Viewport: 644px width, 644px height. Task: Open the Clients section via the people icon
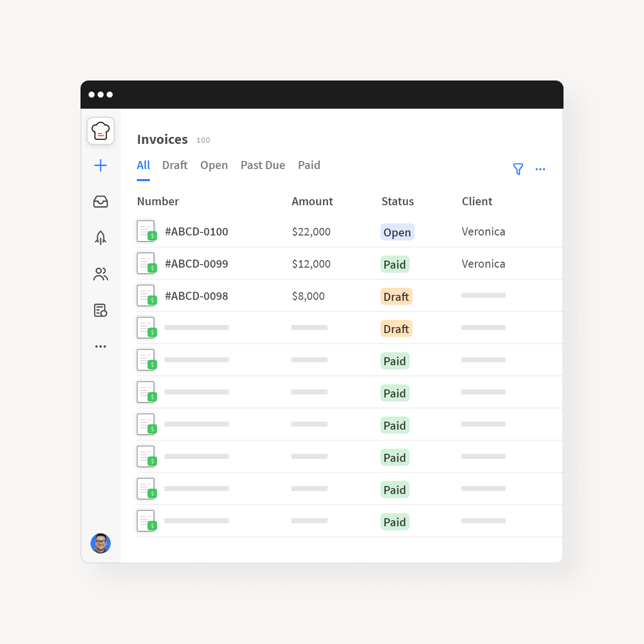[100, 274]
